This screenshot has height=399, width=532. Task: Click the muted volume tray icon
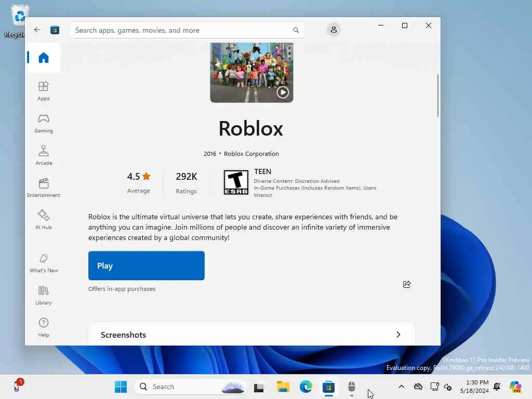click(x=448, y=387)
